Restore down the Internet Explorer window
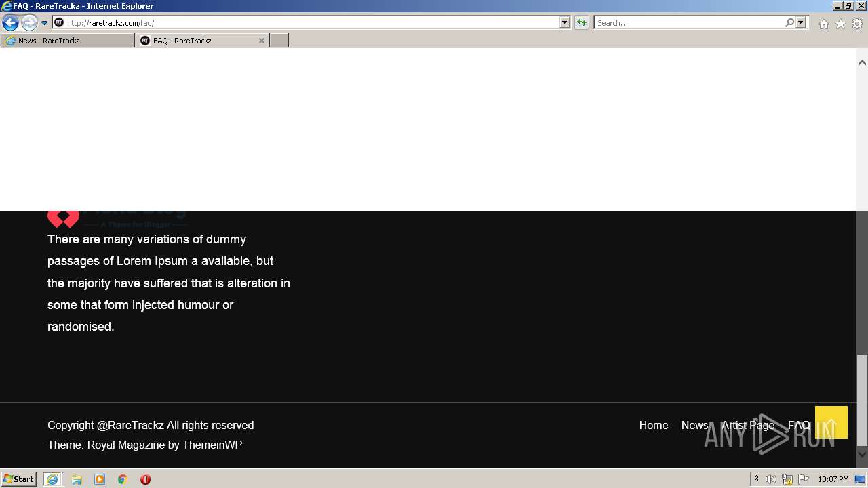Viewport: 868px width, 488px height. point(848,5)
